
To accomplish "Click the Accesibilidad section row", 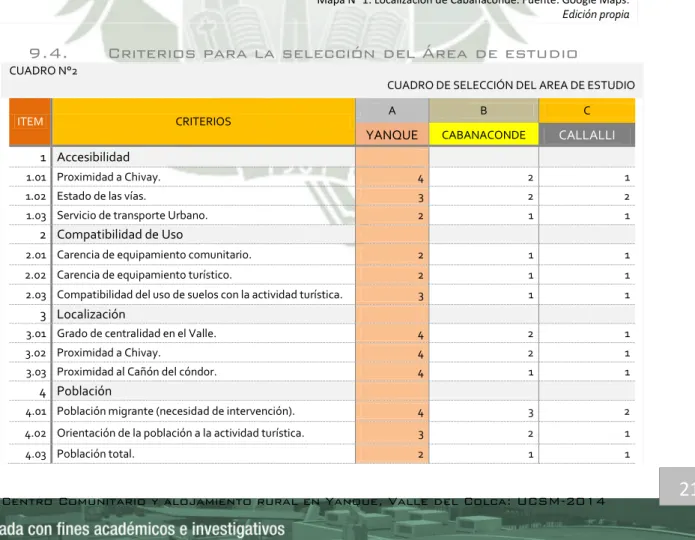I will click(322, 157).
